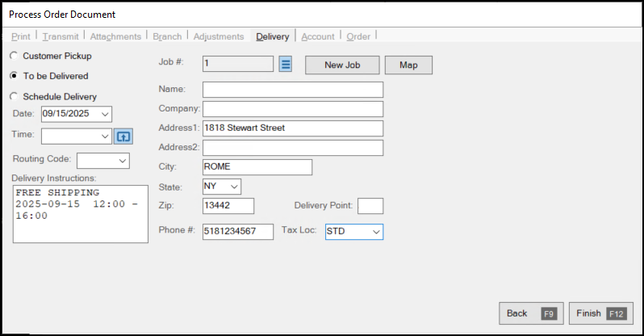Click the New Job button
This screenshot has height=336, width=644.
coord(341,65)
